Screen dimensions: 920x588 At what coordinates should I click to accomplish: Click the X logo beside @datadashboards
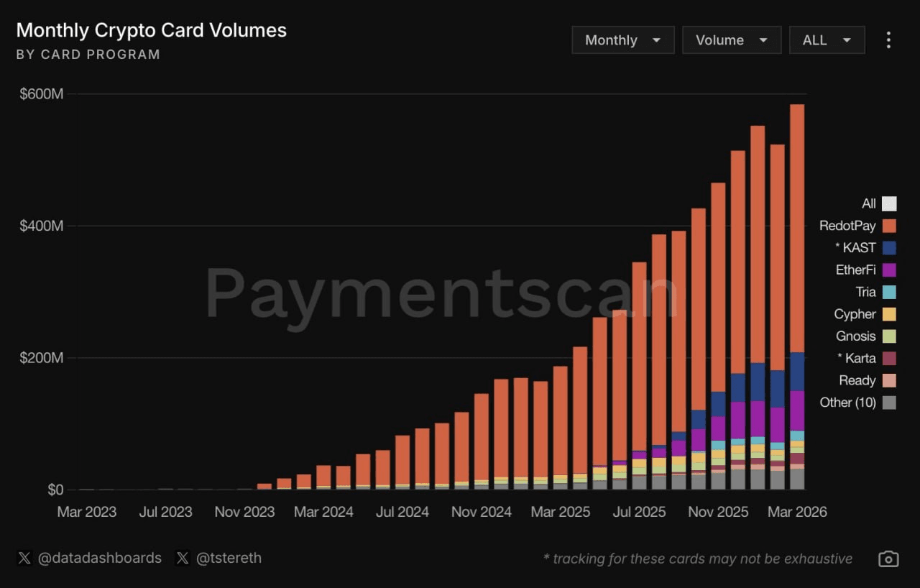pos(24,558)
